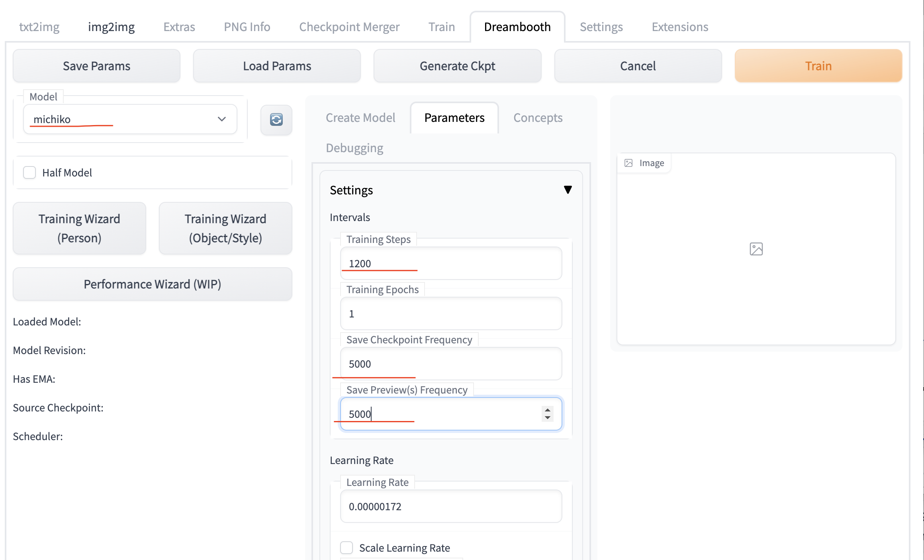The width and height of the screenshot is (924, 560).
Task: Switch to the Concepts tab
Action: click(x=538, y=117)
